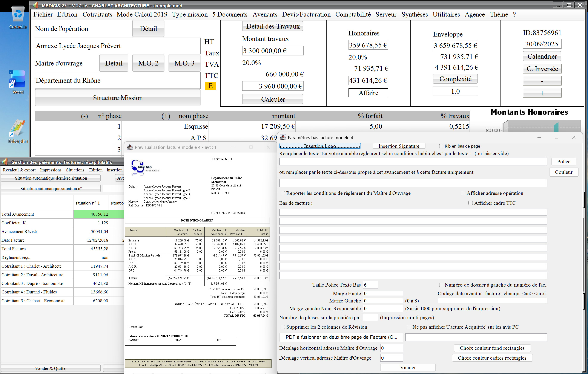
Task: Open Recalcul & export menu
Action: tap(19, 170)
